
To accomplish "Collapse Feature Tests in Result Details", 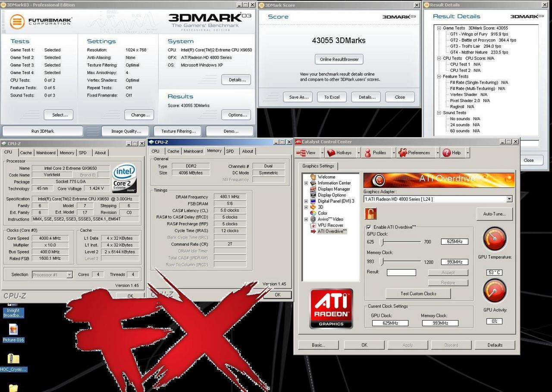I will click(439, 76).
